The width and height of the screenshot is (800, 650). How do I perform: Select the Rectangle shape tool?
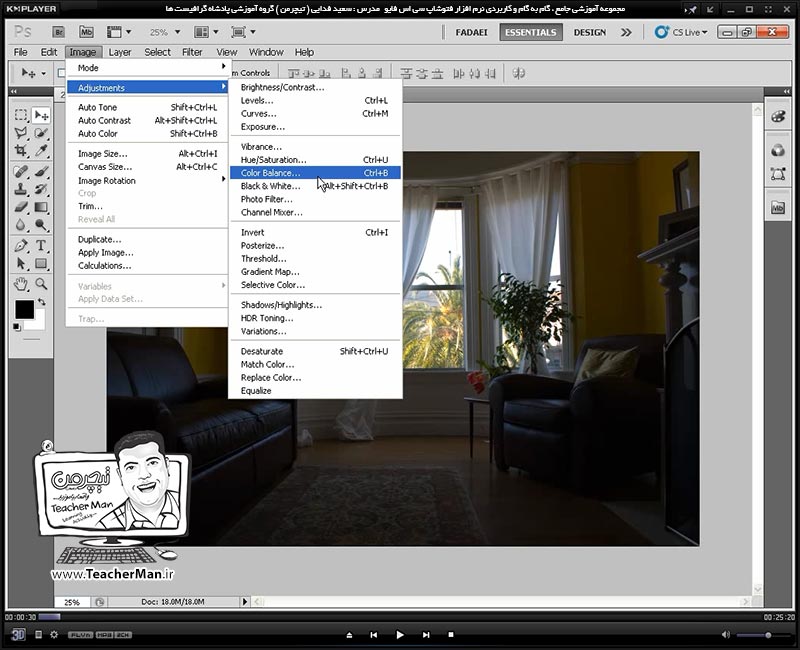[41, 263]
